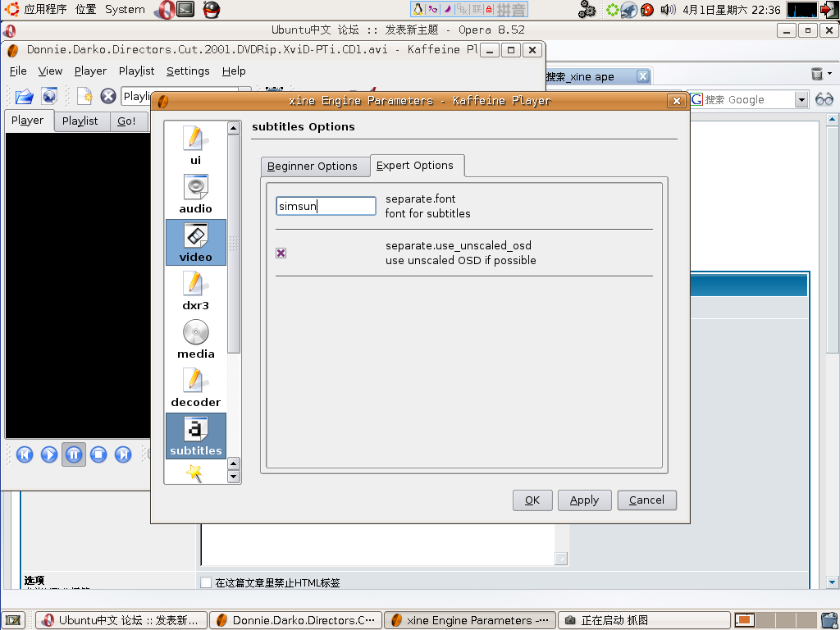Click Kaffeine's Play button
This screenshot has height=630, width=840.
(x=49, y=454)
